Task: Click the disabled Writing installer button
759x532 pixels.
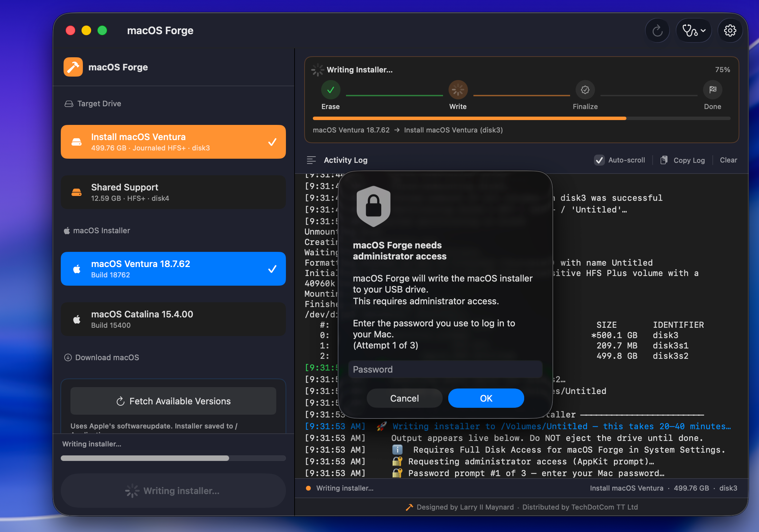Action: point(173,491)
